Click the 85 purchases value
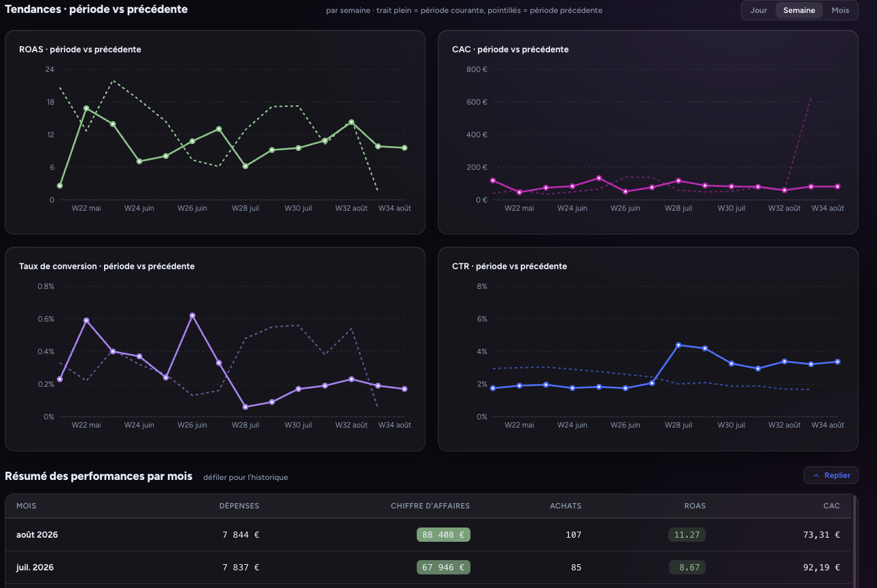The width and height of the screenshot is (877, 588). tap(576, 568)
